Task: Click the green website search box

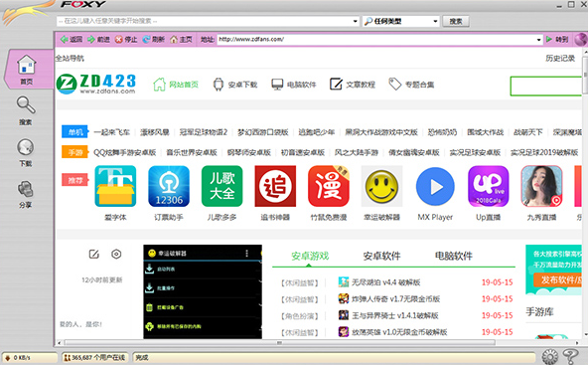Action: [x=546, y=86]
